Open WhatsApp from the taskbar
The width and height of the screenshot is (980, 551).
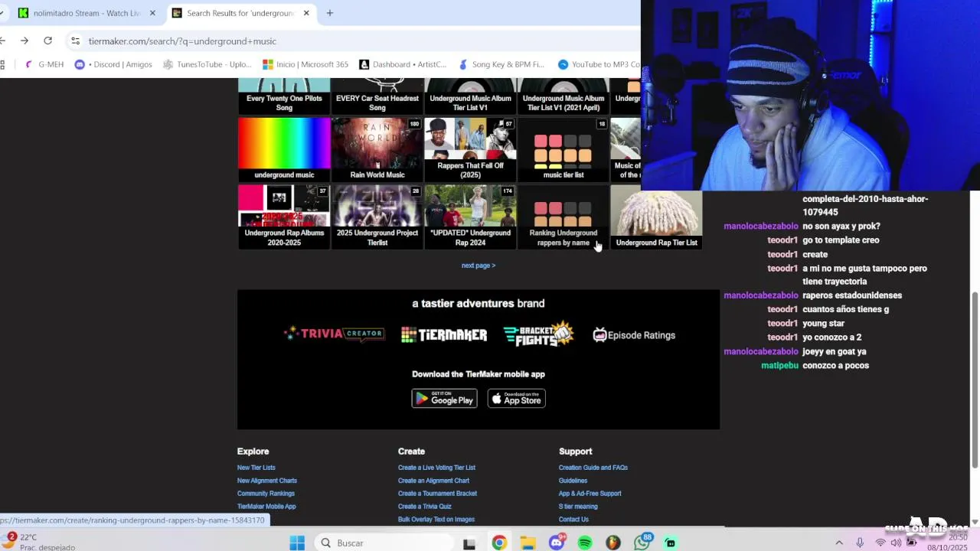(x=642, y=543)
